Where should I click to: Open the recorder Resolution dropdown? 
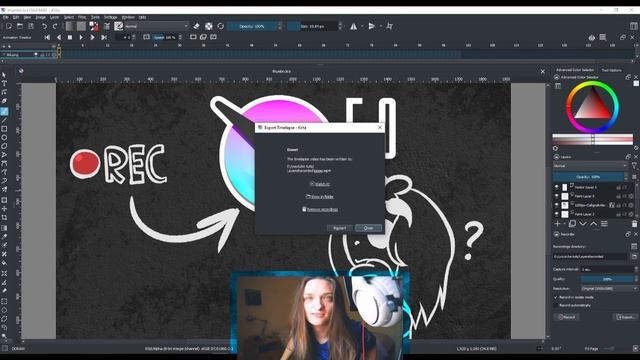click(x=609, y=289)
